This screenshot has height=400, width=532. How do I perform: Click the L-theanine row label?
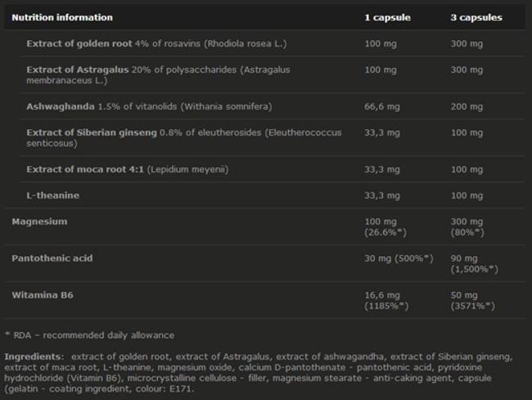53,196
